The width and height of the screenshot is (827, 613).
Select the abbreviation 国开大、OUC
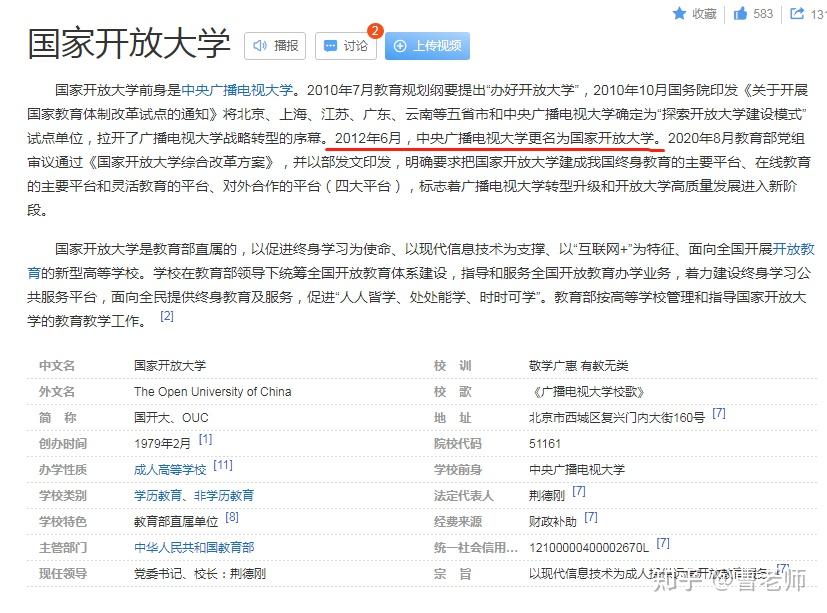tap(171, 418)
